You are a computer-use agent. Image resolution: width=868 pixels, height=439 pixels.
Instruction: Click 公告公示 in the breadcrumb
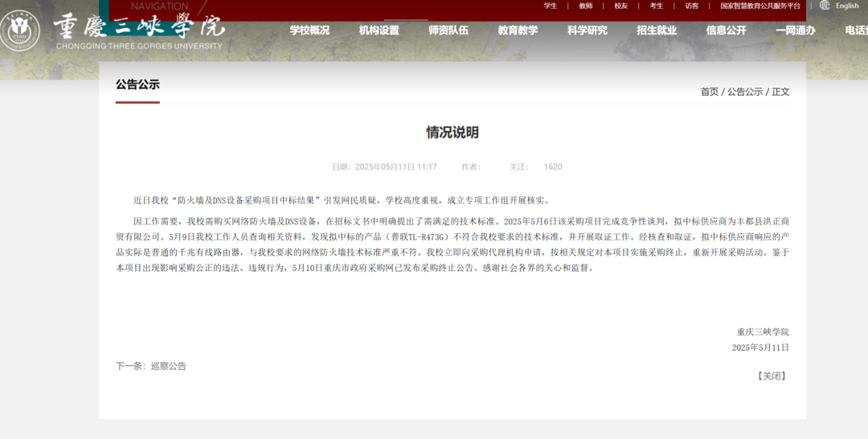[745, 92]
